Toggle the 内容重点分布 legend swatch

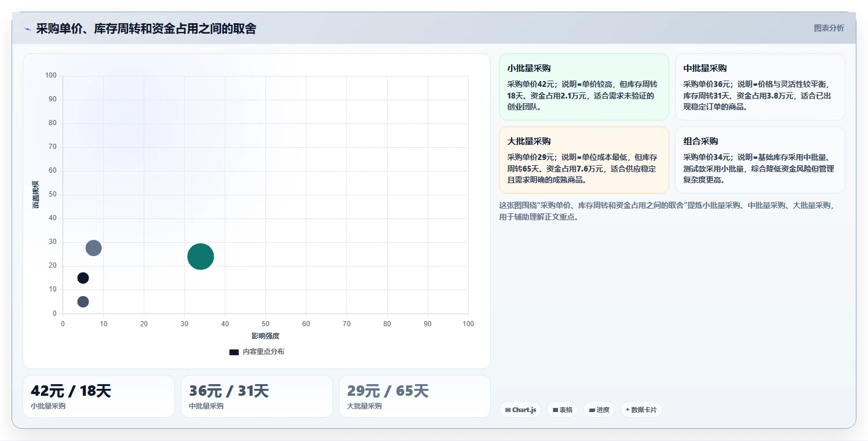pyautogui.click(x=234, y=352)
